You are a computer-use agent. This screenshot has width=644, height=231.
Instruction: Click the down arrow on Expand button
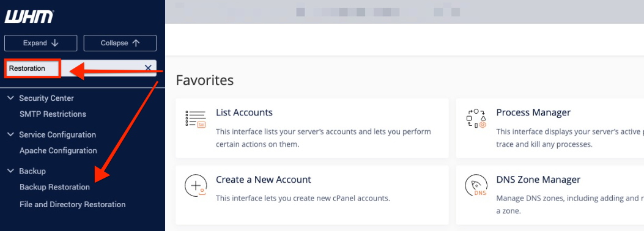click(x=56, y=43)
